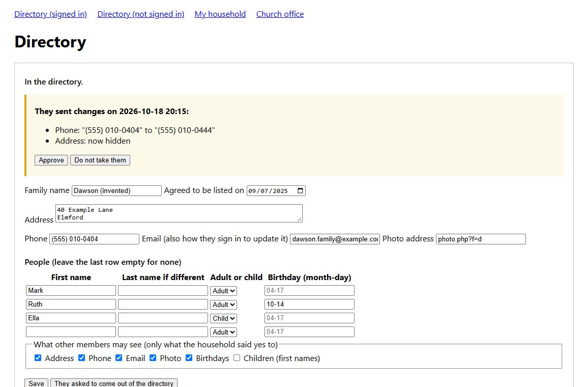588x387 pixels.
Task: Focus the Family name input field
Action: [x=116, y=190]
